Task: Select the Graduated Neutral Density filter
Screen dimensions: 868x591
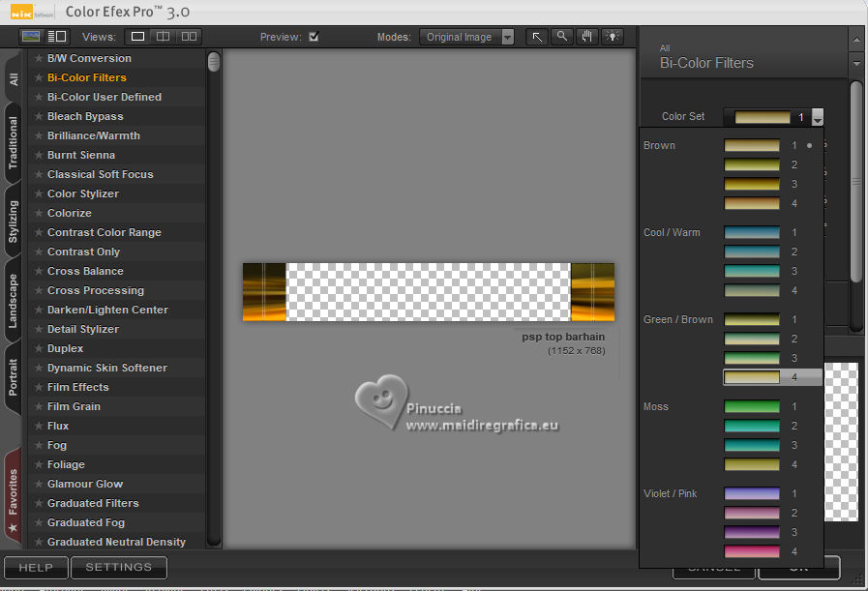Action: [x=116, y=542]
